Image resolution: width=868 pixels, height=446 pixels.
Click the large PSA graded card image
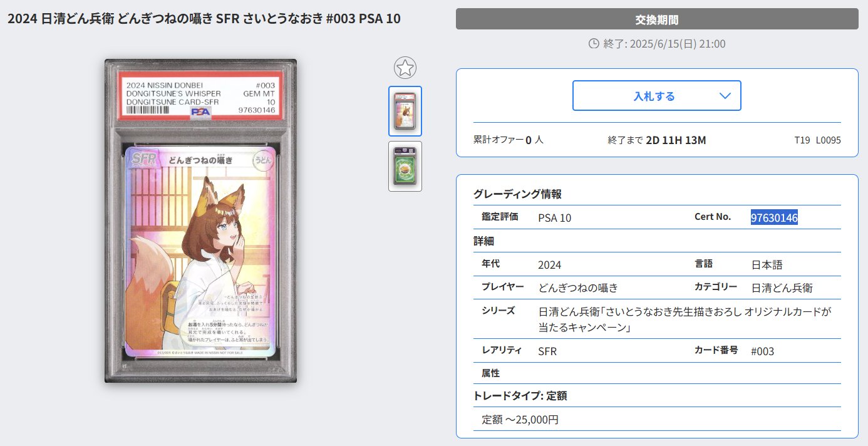[x=200, y=221]
